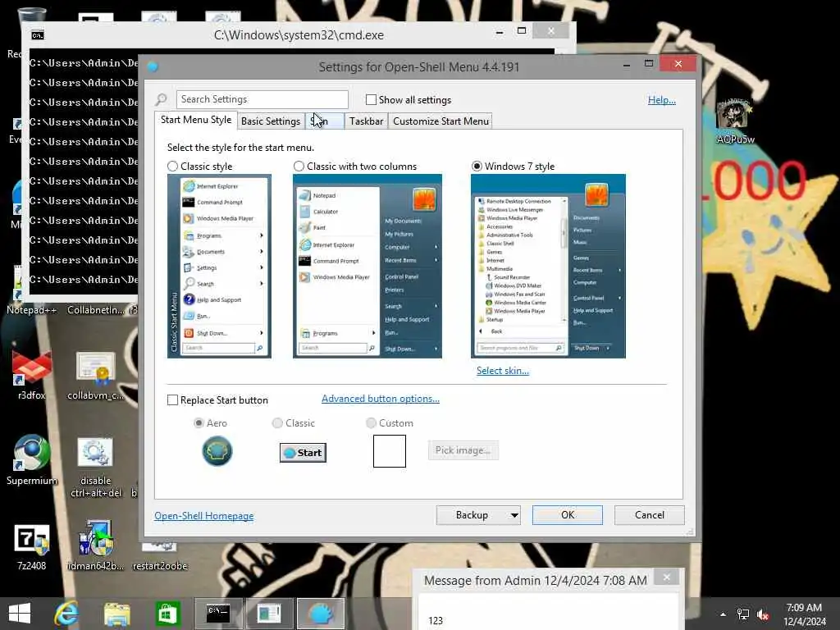Open the Select skin... link
The width and height of the screenshot is (840, 630).
coord(503,371)
